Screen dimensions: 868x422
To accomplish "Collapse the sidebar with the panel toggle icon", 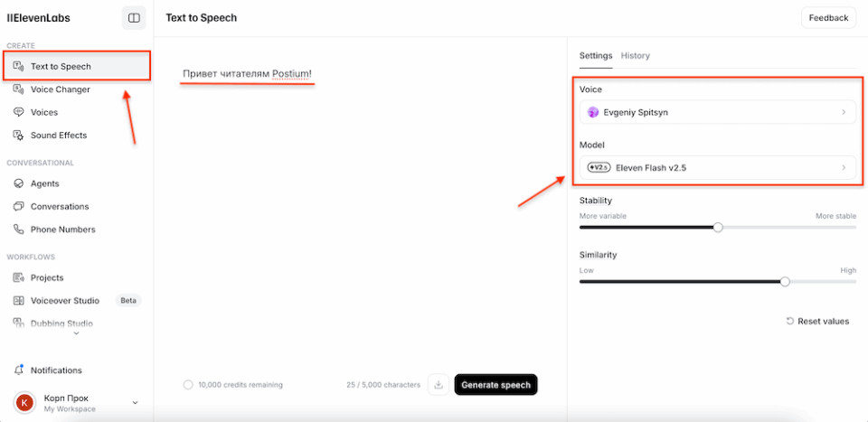I will point(134,18).
